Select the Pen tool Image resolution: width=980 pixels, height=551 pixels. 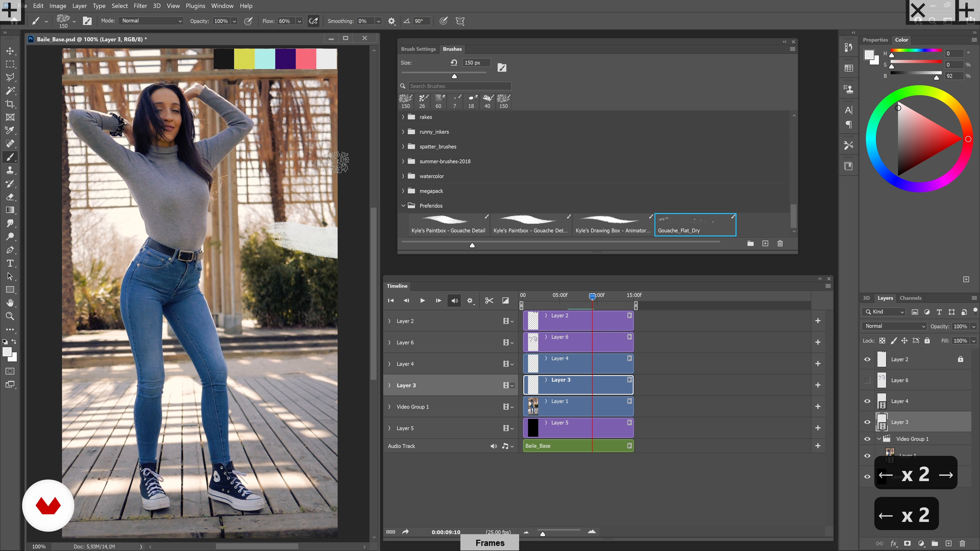(x=10, y=250)
